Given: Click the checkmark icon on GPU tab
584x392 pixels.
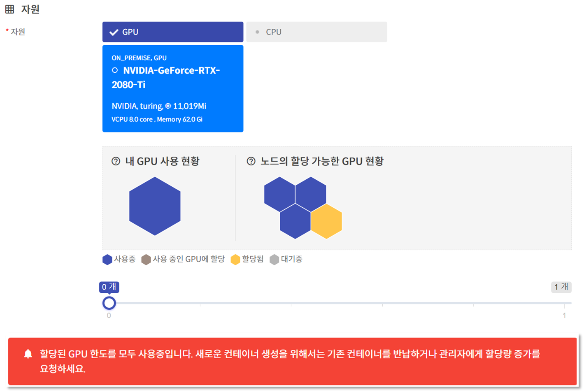Looking at the screenshot, I should tap(114, 32).
